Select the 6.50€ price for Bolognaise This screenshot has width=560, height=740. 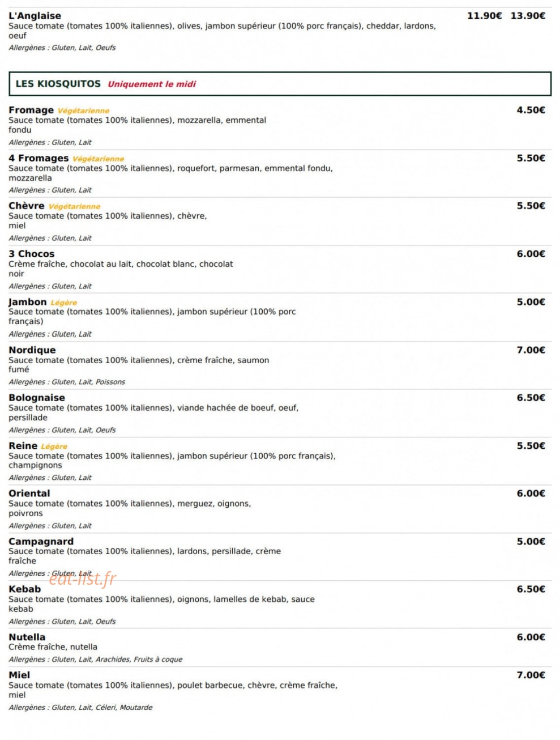point(531,398)
